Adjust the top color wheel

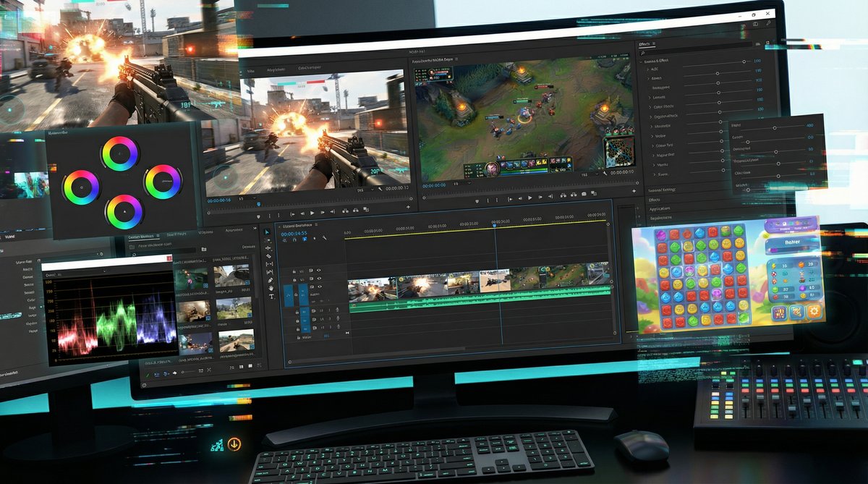pos(119,153)
